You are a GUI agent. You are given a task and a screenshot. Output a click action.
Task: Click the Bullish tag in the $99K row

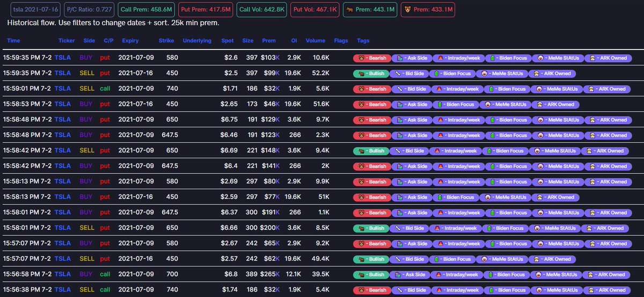click(371, 74)
